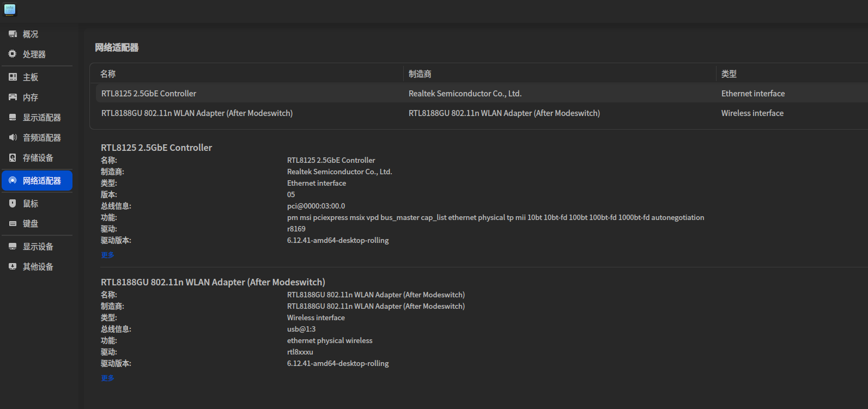The width and height of the screenshot is (868, 409).
Task: Click the 网络适配器 page heading
Action: click(117, 47)
